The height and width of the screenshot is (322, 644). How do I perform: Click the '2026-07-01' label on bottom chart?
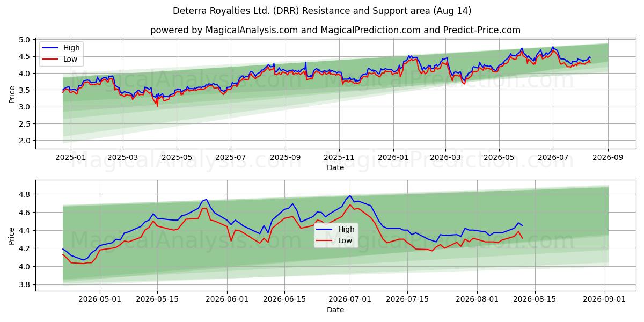[349, 301]
